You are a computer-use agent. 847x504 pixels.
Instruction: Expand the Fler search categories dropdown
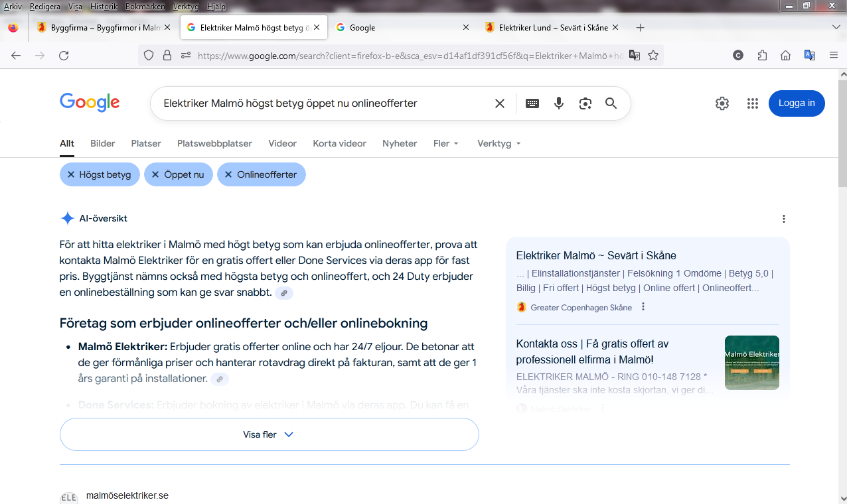pyautogui.click(x=446, y=143)
